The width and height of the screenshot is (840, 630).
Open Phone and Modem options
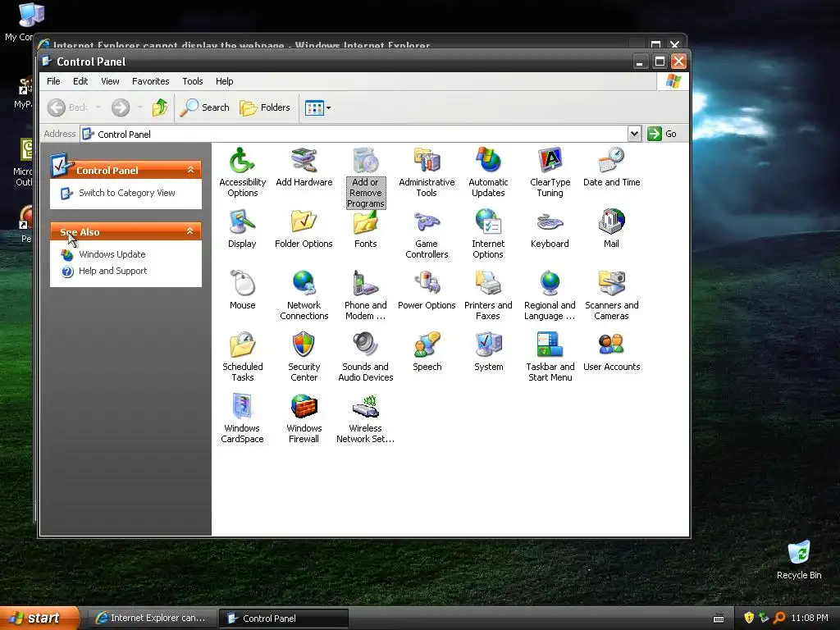[x=365, y=283]
